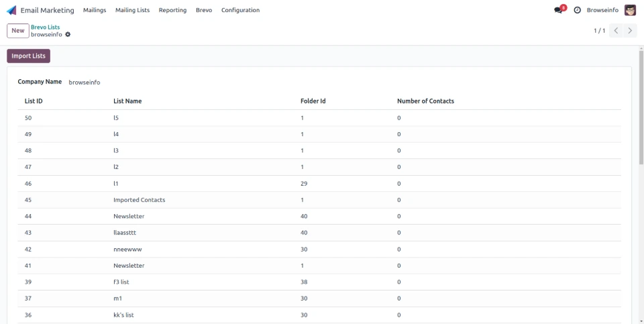Click the Company Name field value browseinfo
The image size is (644, 324).
pyautogui.click(x=85, y=82)
